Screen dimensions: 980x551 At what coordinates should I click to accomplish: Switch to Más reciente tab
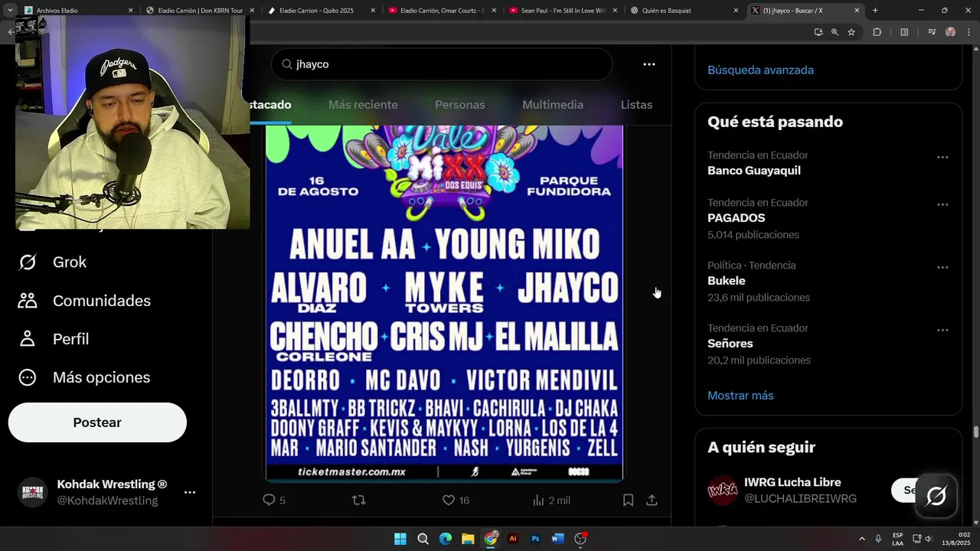click(x=363, y=105)
